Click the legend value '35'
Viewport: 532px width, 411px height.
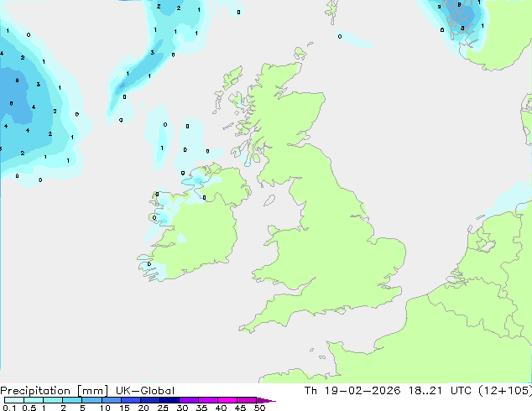(201, 408)
